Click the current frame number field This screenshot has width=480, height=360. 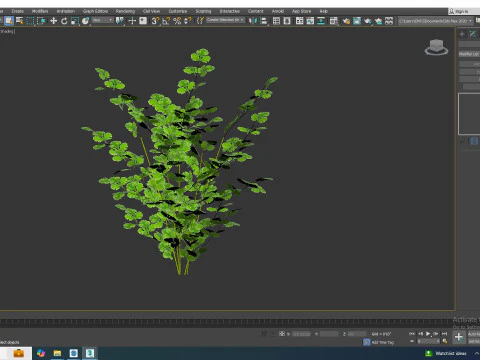point(428,341)
